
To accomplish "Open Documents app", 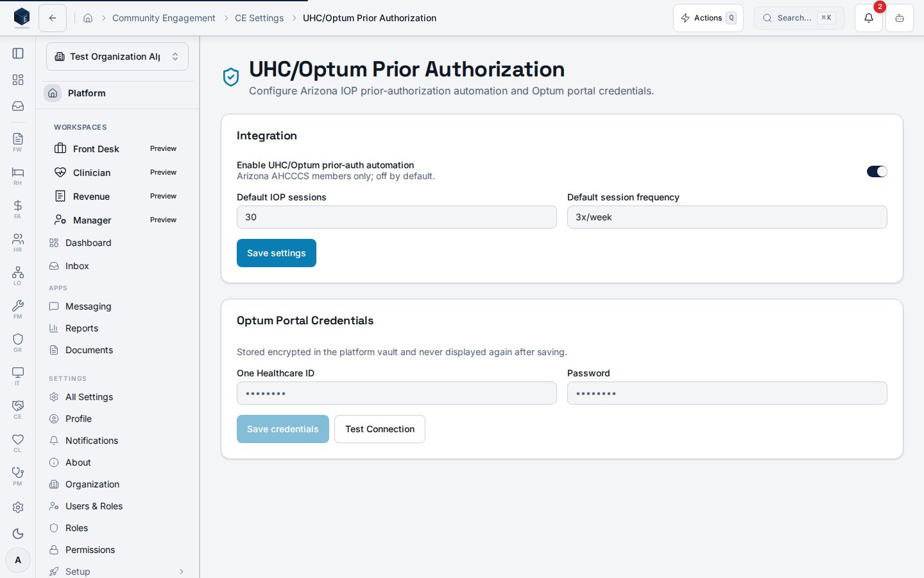I will click(117, 350).
